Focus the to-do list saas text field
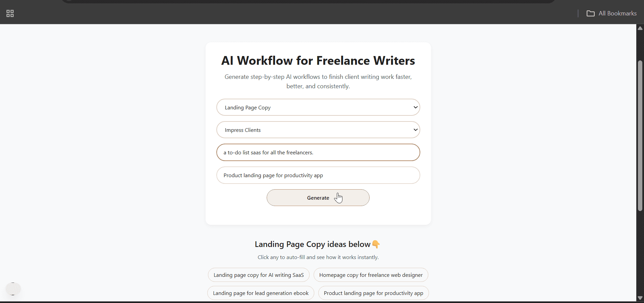644x303 pixels. pos(318,152)
